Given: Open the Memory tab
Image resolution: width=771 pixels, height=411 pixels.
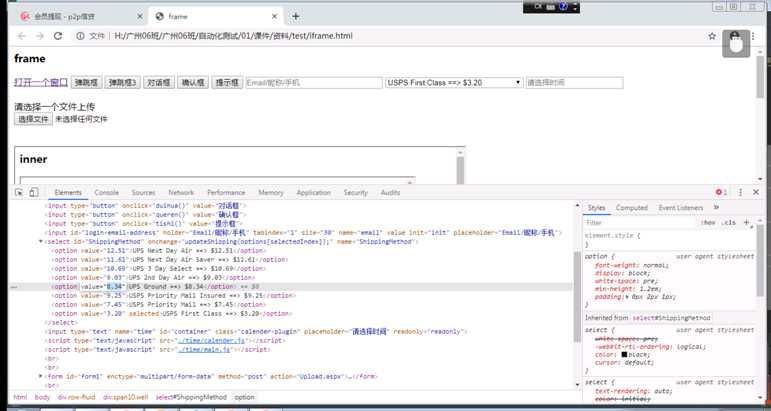Looking at the screenshot, I should 270,192.
